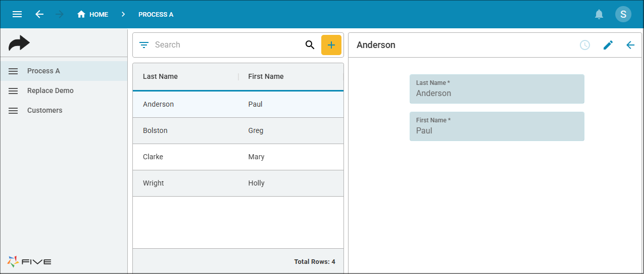This screenshot has width=644, height=274.
Task: Focus the Search input field
Action: point(226,45)
